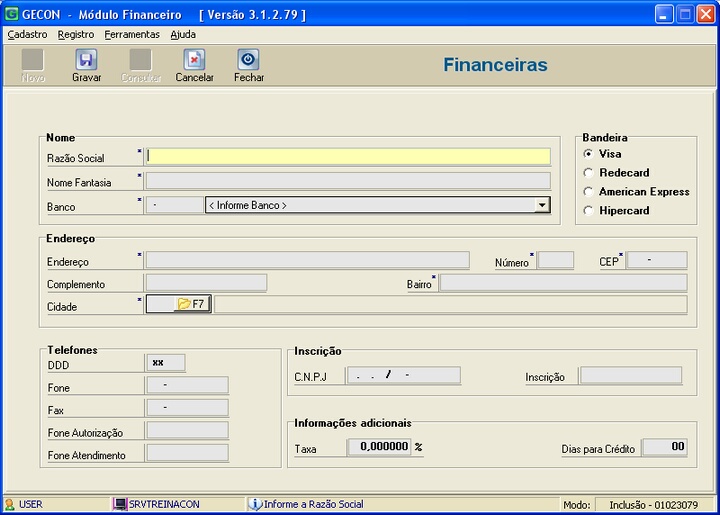Click the Taxa percentage field

[x=379, y=447]
